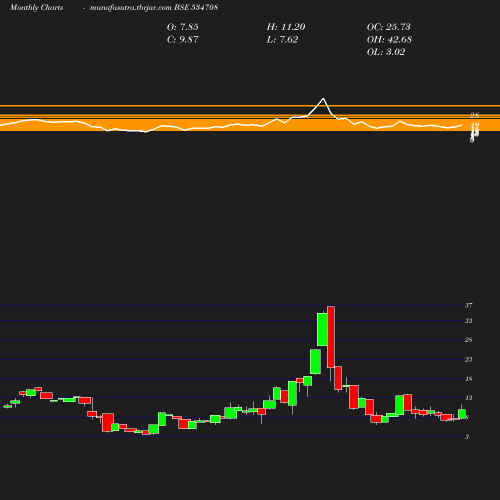Click the peak of the white indicator line
Screen dimensions: 500x500
pos(323,99)
